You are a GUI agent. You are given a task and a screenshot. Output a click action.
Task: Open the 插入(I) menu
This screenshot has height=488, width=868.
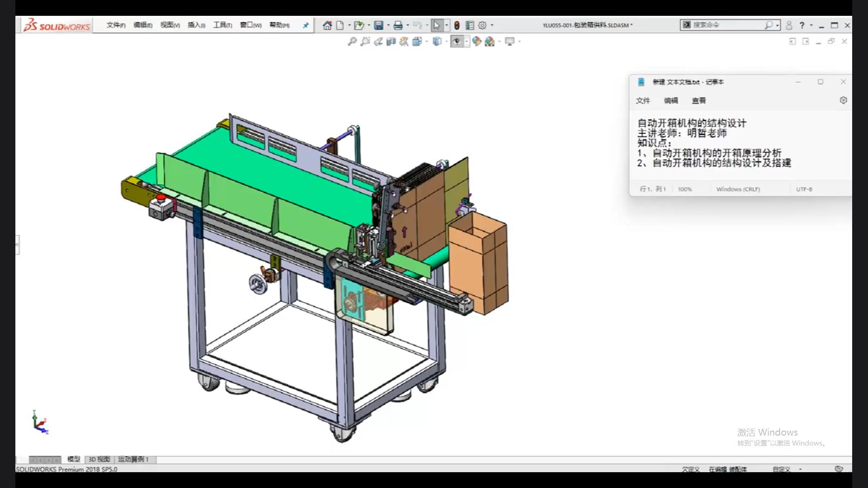point(197,25)
